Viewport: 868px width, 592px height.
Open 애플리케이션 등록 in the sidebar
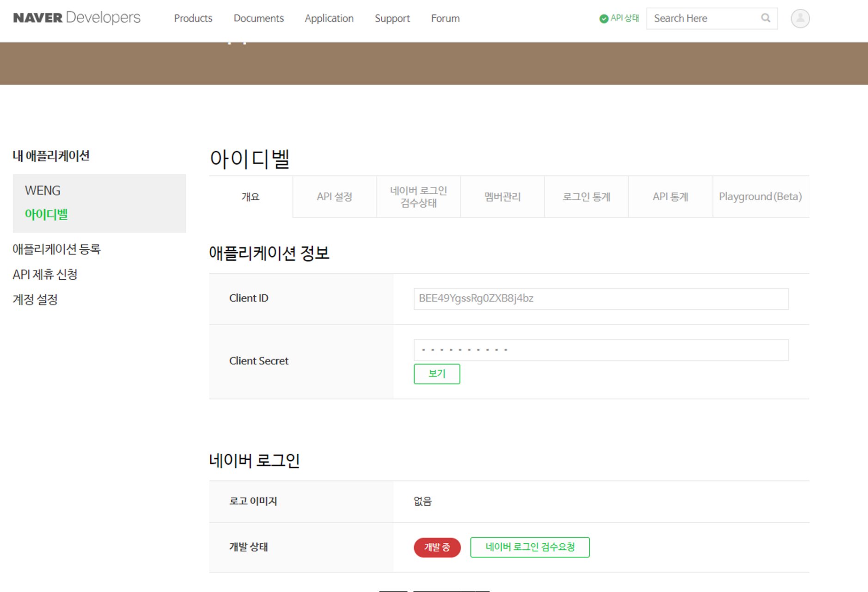point(56,249)
